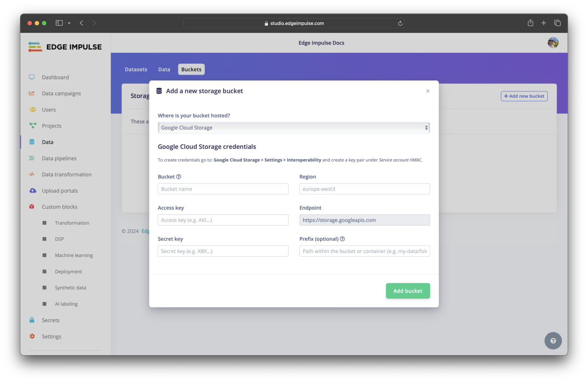The height and width of the screenshot is (382, 588).
Task: Toggle the Safari sidebar
Action: 59,23
